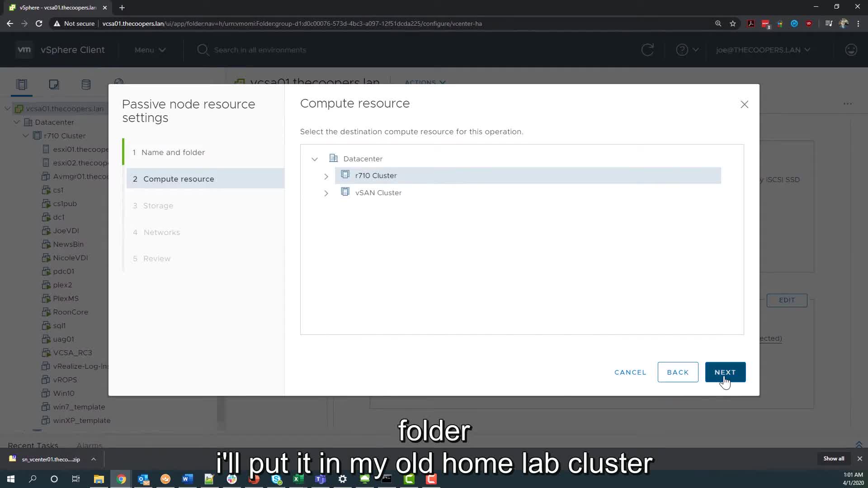
Task: Click the EDIT button in background page
Action: tap(787, 300)
